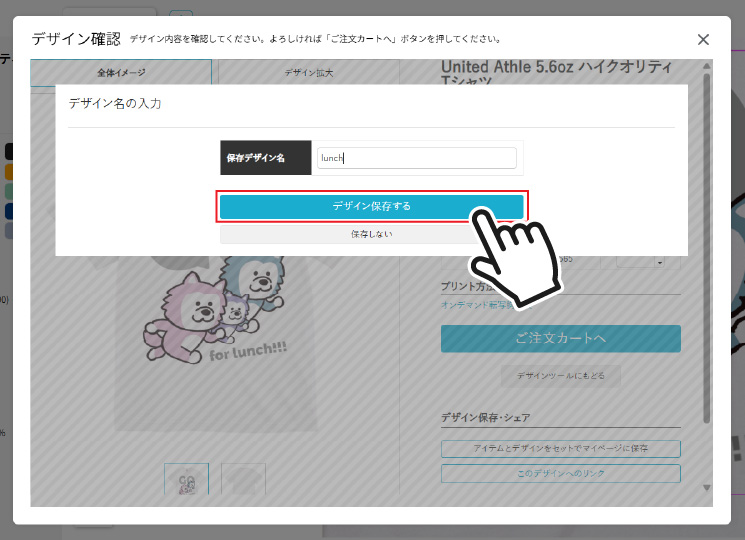Choose 保存しない to skip saving
745x540 pixels.
(x=371, y=234)
